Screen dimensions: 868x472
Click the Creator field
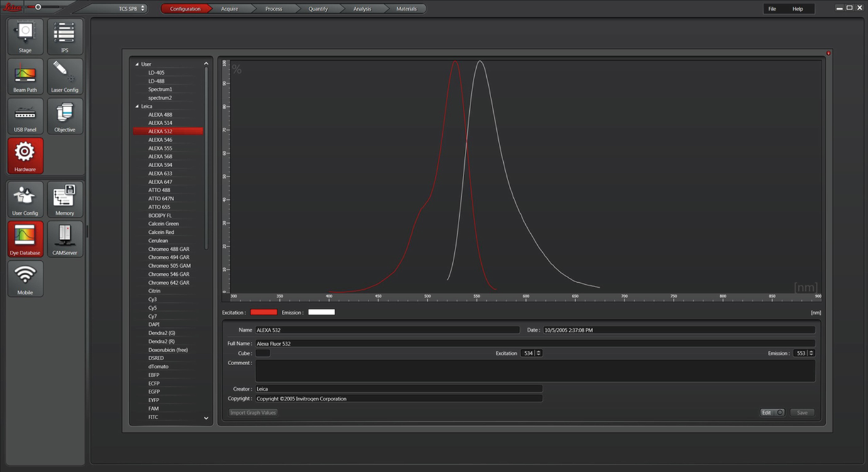coord(399,388)
